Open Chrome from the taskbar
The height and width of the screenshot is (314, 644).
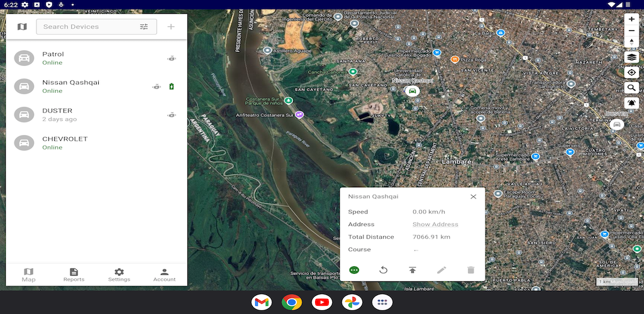coord(292,303)
